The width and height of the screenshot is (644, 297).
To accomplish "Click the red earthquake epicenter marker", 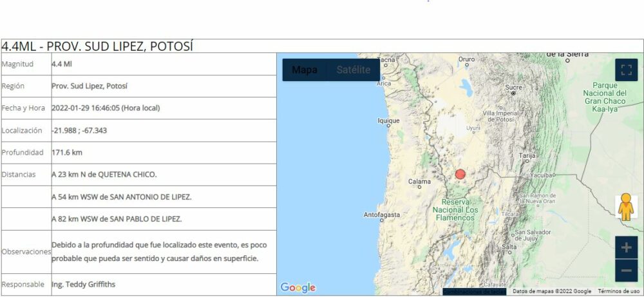I will click(x=460, y=174).
